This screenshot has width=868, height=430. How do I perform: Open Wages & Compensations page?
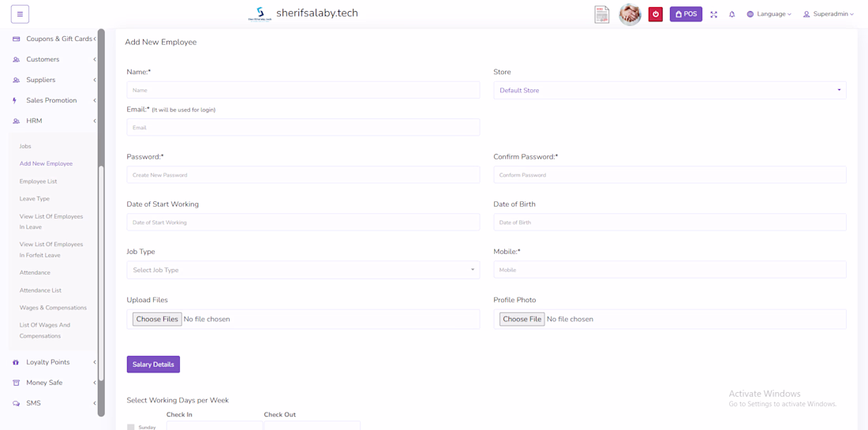click(x=53, y=307)
